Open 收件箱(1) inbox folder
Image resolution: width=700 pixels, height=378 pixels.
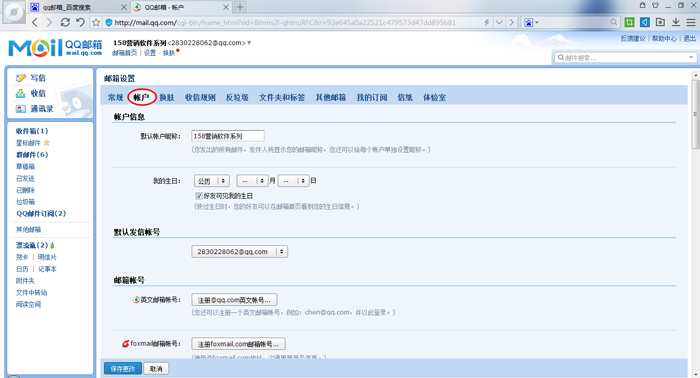coord(32,131)
